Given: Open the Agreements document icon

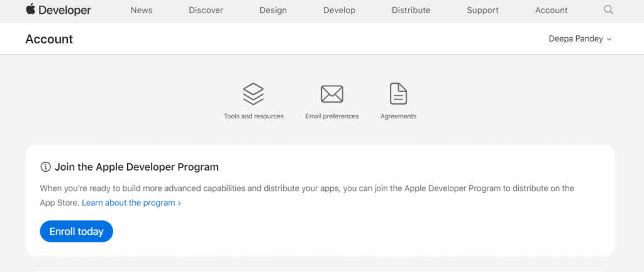Looking at the screenshot, I should point(398,94).
